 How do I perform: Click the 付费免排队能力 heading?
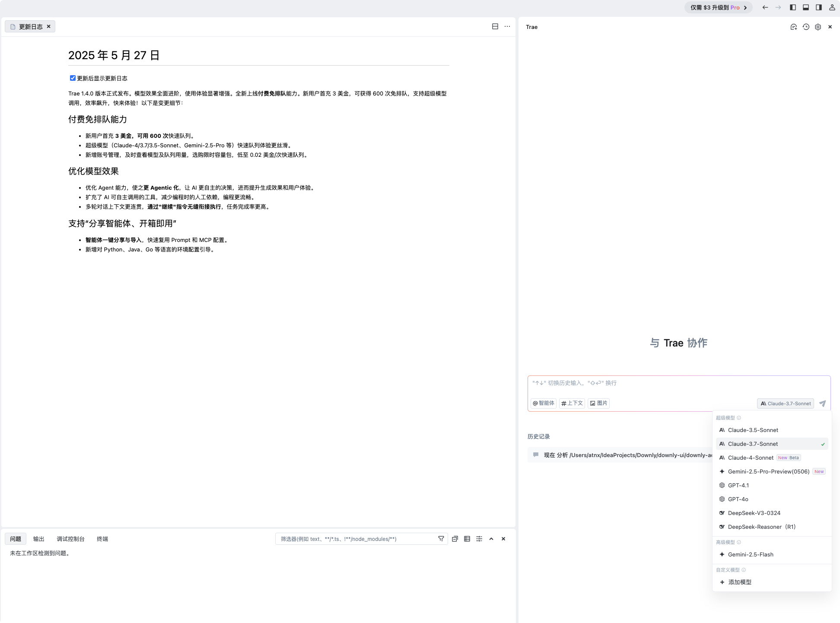[x=98, y=119]
